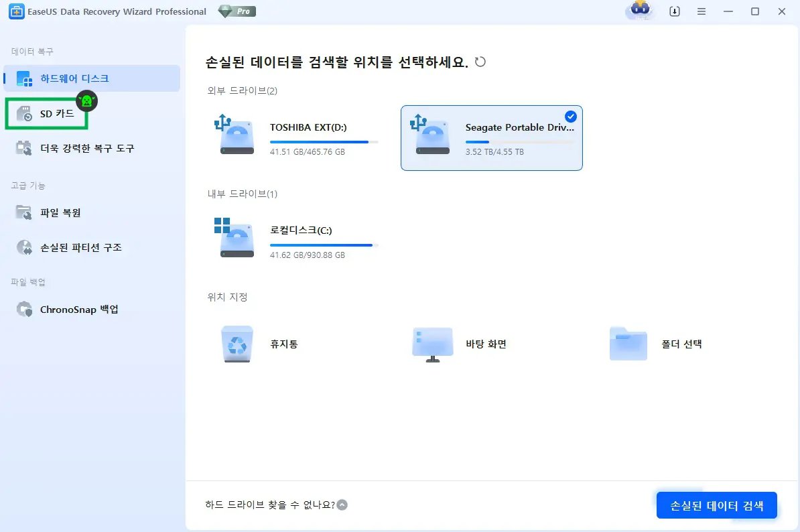Click the 외부 드라이브(2) heading
Viewport: 800px width, 532px height.
[243, 91]
